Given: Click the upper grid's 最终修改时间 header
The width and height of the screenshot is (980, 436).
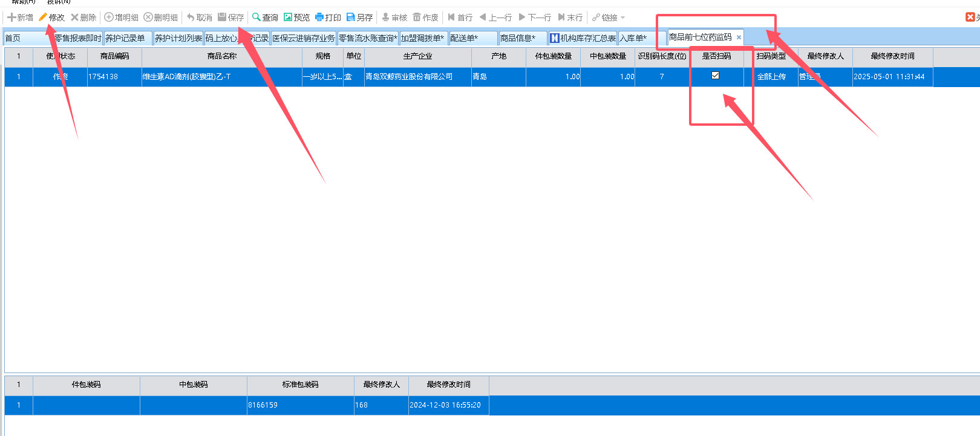Looking at the screenshot, I should click(x=893, y=56).
